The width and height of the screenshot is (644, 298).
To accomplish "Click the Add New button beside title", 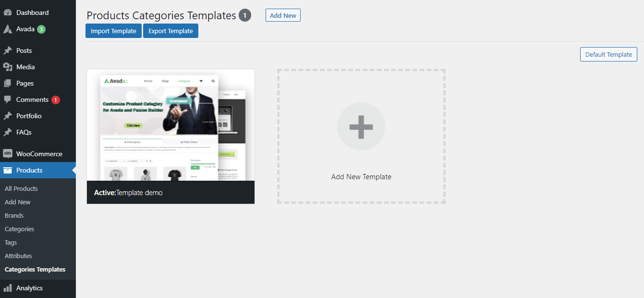I will (283, 15).
